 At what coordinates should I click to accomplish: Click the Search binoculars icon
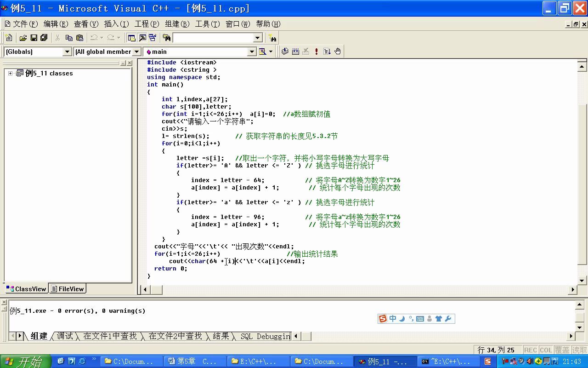[272, 38]
